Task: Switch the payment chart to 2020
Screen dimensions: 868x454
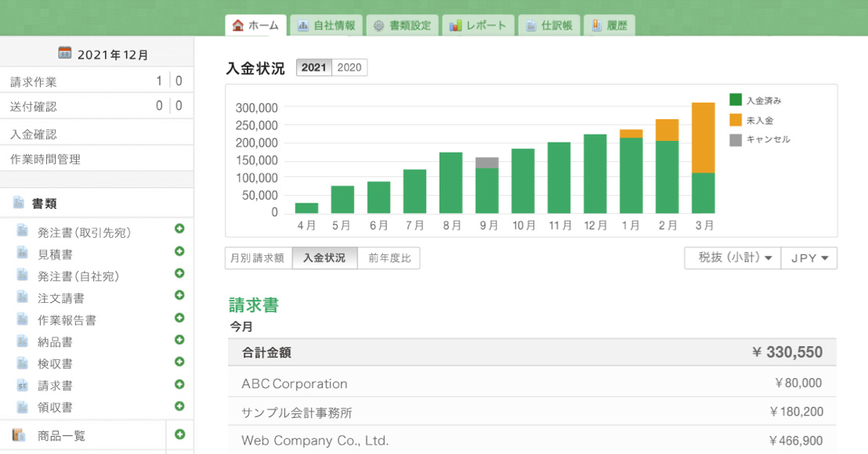Action: tap(349, 67)
